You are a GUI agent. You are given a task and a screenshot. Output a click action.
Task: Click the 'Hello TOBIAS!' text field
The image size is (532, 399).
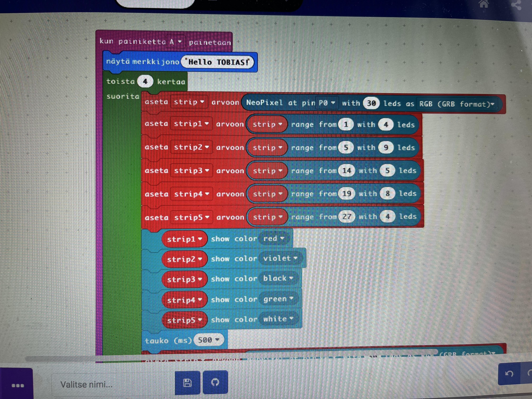click(218, 62)
